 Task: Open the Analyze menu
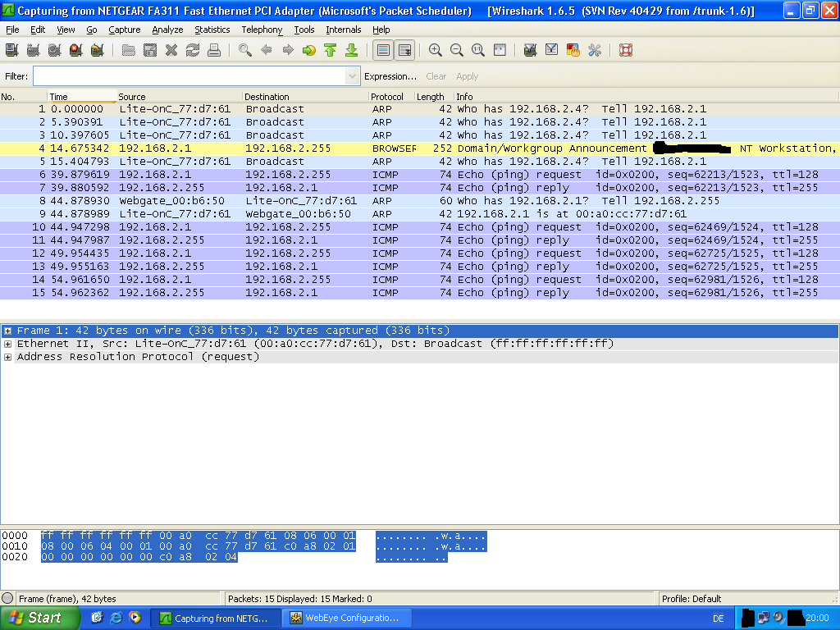click(x=167, y=30)
